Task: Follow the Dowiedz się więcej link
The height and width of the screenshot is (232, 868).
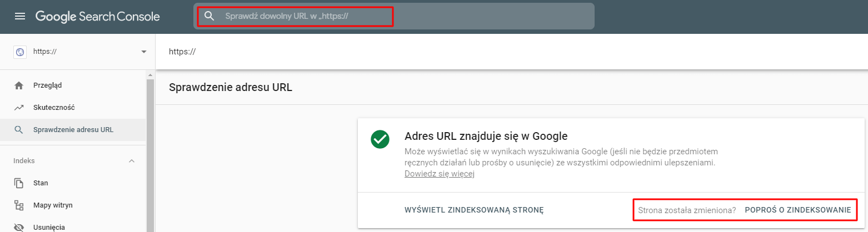Action: [439, 174]
